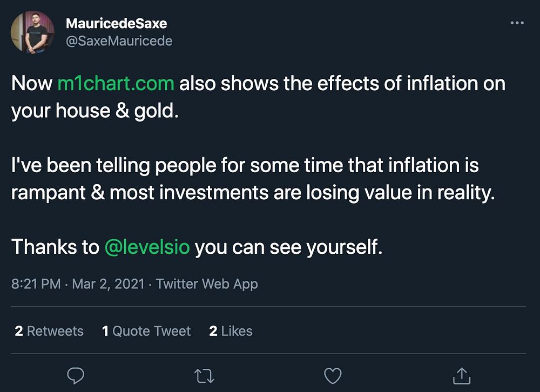Click the reply speech bubble icon

tap(75, 375)
